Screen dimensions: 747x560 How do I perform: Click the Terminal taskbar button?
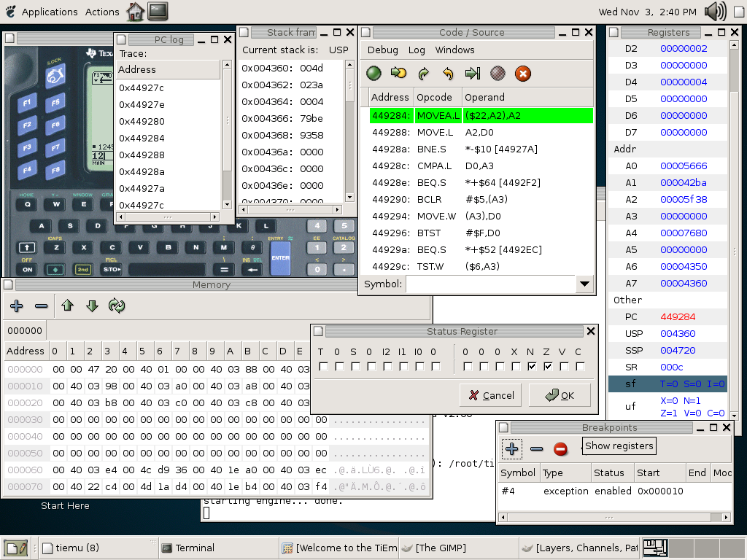pyautogui.click(x=218, y=548)
